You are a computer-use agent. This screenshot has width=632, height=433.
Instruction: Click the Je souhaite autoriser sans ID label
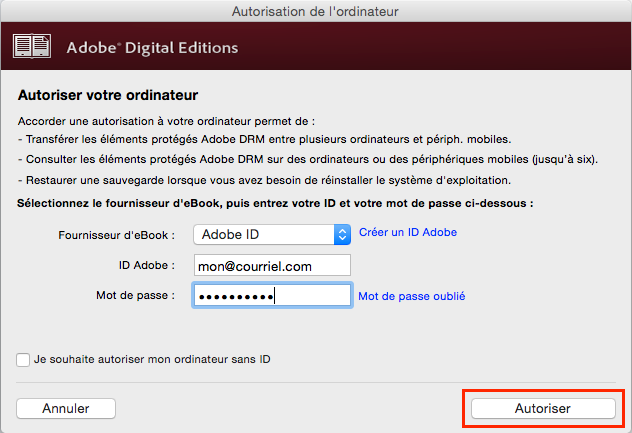[x=152, y=359]
